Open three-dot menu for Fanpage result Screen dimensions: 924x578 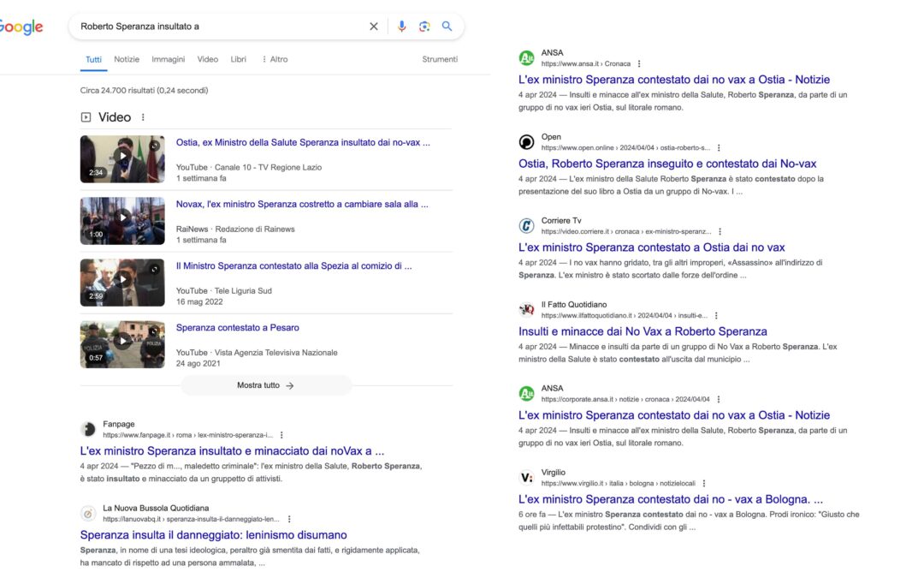(281, 435)
